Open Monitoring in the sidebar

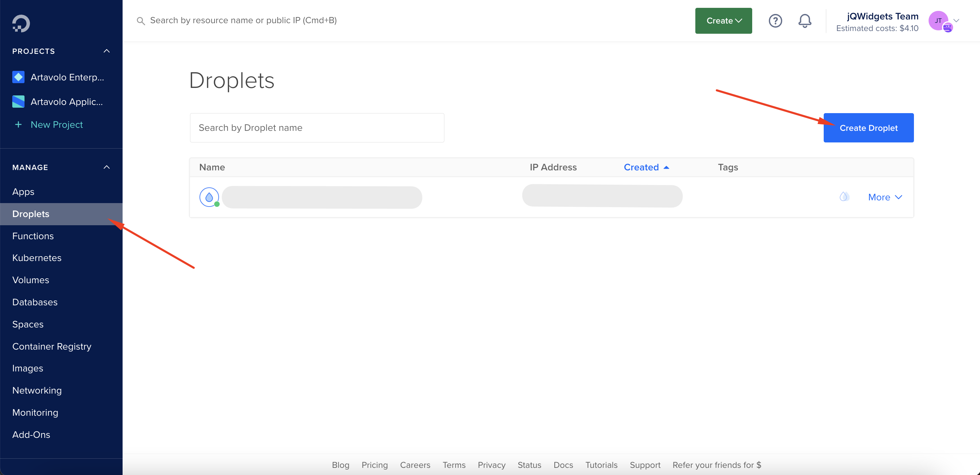(x=35, y=413)
